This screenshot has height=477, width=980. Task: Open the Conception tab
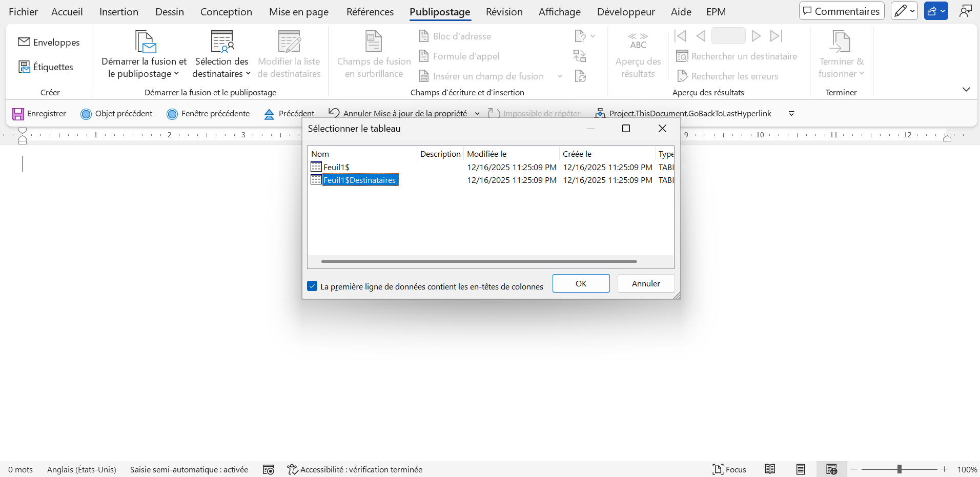coord(226,12)
